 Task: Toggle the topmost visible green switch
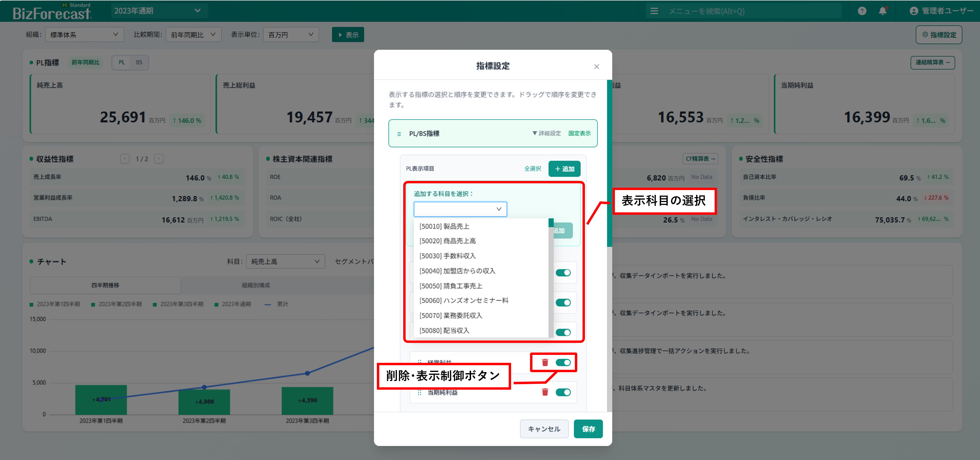coord(563,273)
